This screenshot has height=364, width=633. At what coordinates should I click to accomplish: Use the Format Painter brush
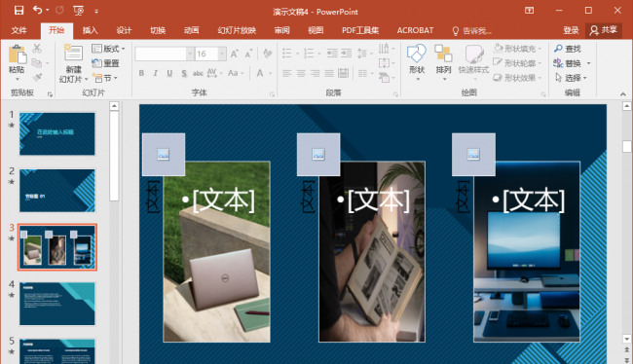point(37,77)
